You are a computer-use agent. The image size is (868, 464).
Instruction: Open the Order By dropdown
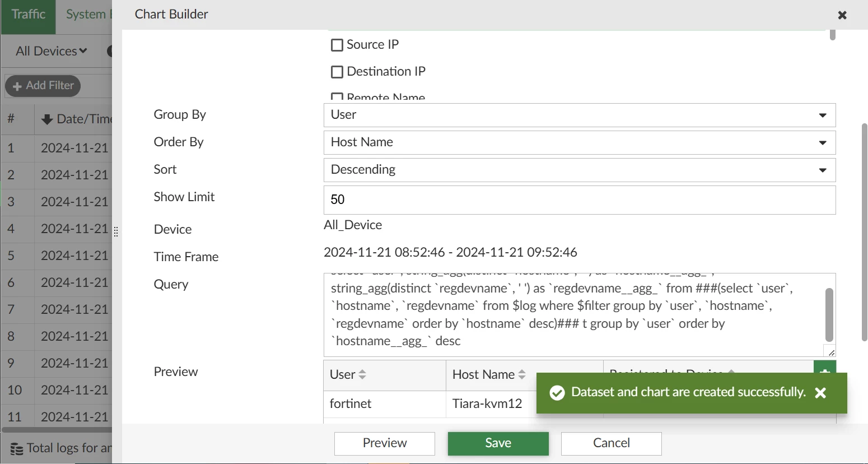pyautogui.click(x=580, y=142)
